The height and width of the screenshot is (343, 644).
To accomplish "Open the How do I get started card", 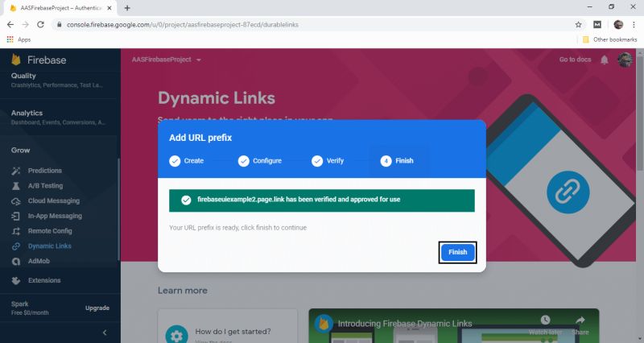I will (x=228, y=327).
